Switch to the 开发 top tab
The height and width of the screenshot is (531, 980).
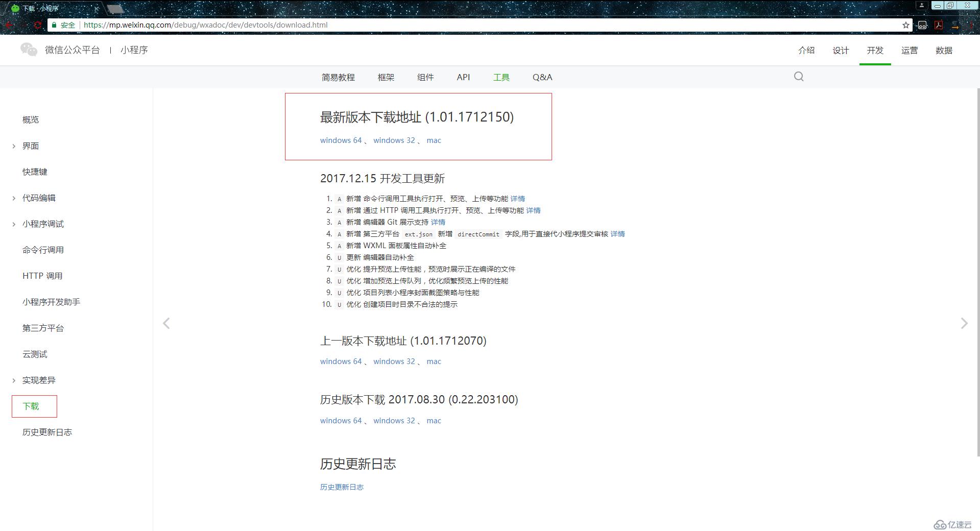coord(875,50)
